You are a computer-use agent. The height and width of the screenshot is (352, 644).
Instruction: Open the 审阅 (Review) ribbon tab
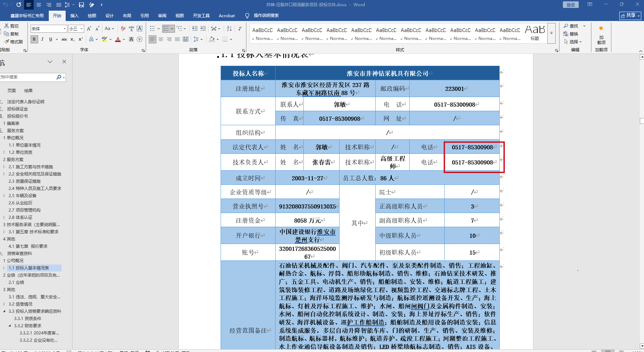(x=162, y=16)
